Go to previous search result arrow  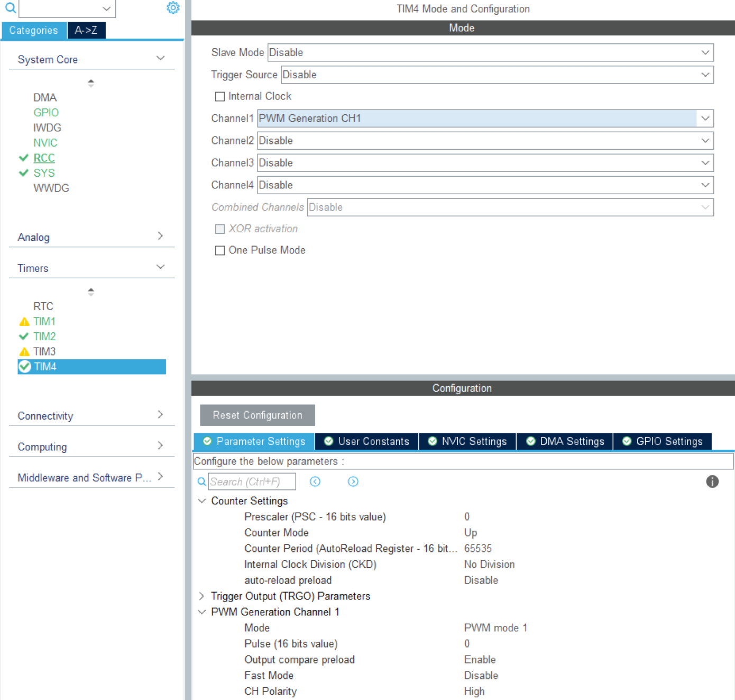pyautogui.click(x=315, y=481)
